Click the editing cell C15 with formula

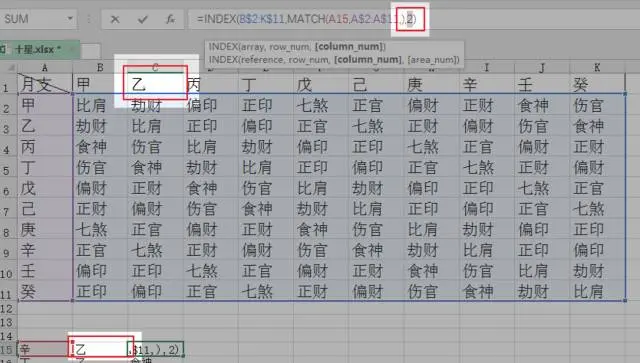click(156, 349)
